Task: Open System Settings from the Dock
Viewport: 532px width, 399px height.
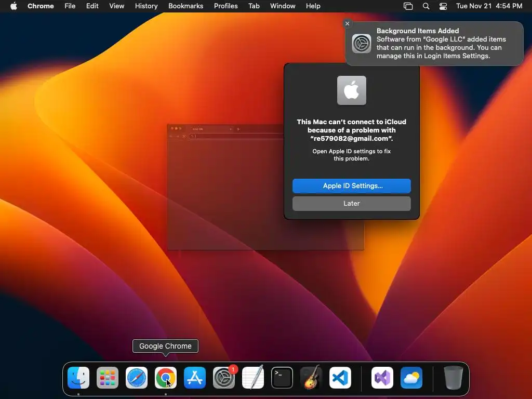Action: (x=224, y=378)
